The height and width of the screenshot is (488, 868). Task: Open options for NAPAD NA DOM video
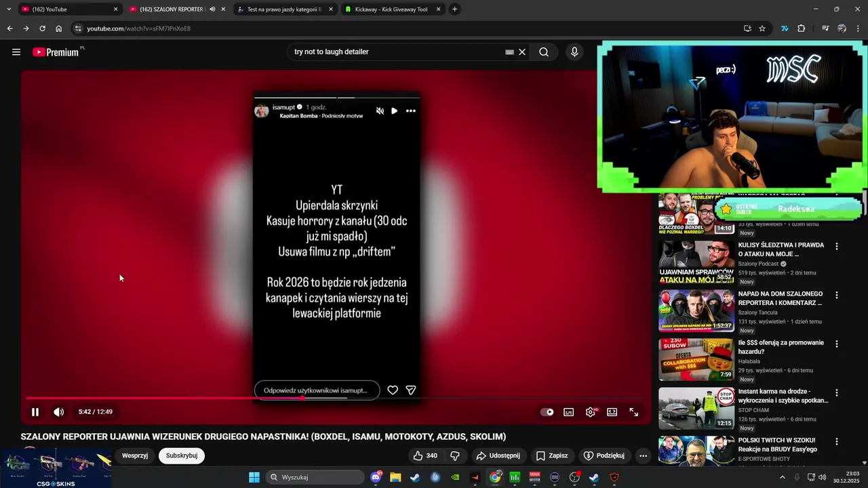pos(836,296)
